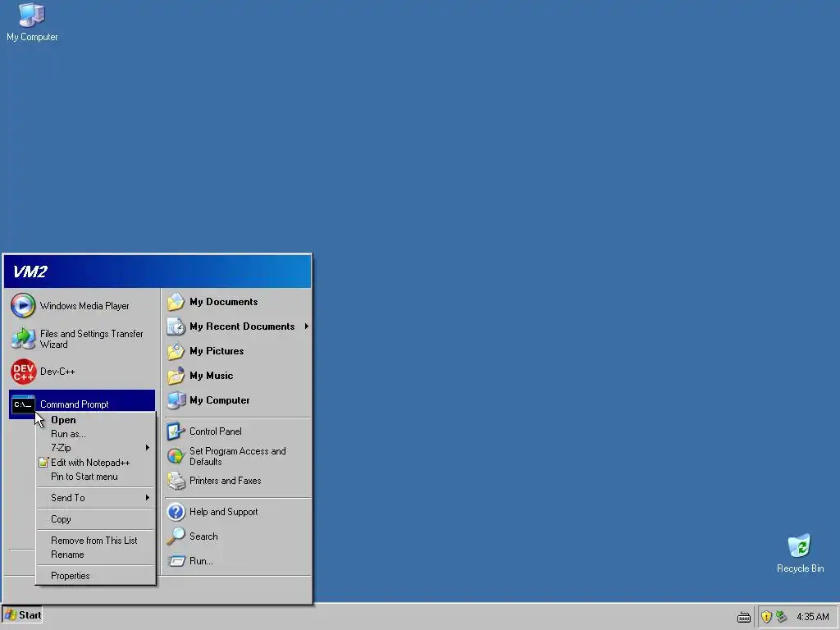Click the Dev-C++ red logo icon
The image size is (840, 630).
coord(23,372)
